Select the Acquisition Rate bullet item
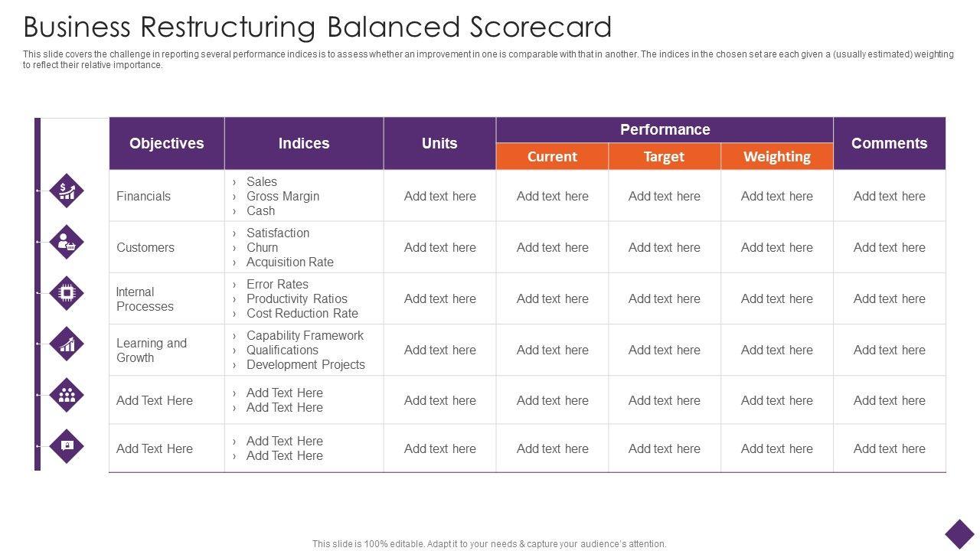 tap(289, 262)
